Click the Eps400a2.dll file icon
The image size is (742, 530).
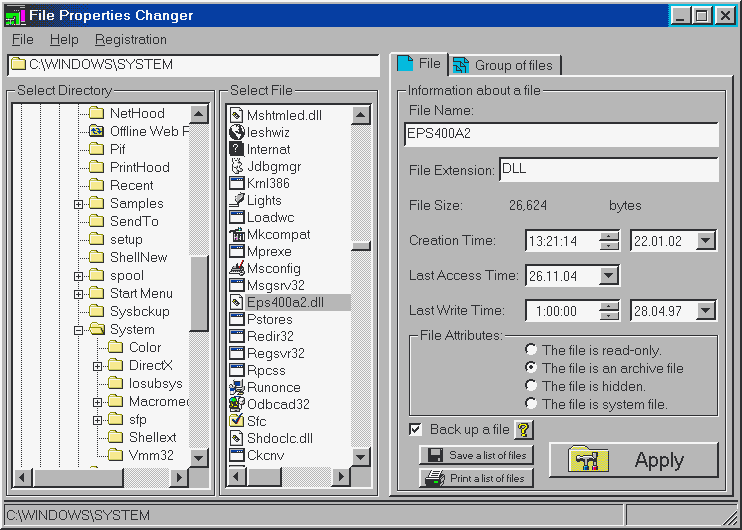[236, 302]
